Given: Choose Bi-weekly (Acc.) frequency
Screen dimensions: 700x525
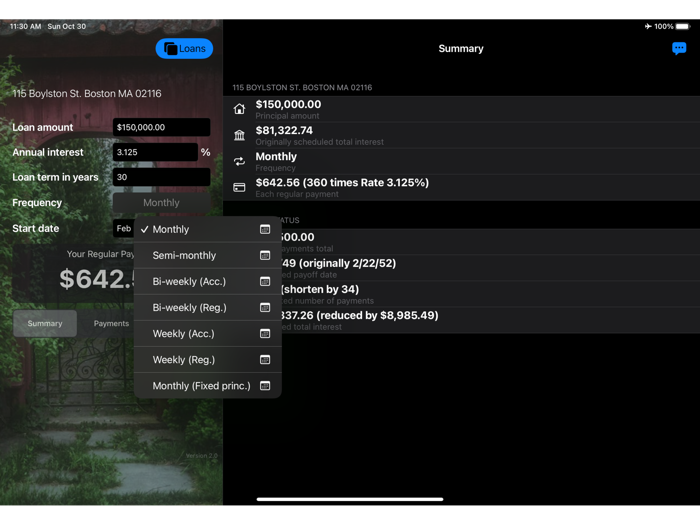Looking at the screenshot, I should (x=208, y=282).
